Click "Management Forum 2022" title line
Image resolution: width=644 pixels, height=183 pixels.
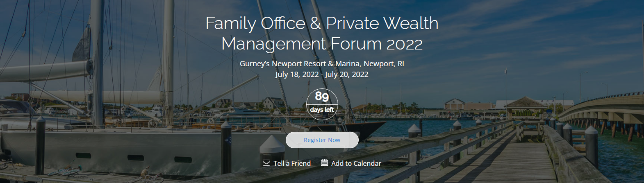pos(322,44)
